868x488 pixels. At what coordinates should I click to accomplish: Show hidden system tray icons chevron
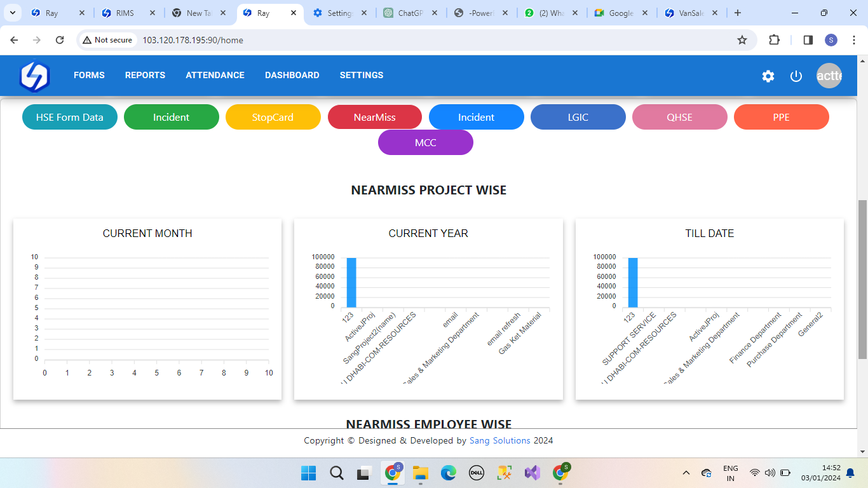686,473
